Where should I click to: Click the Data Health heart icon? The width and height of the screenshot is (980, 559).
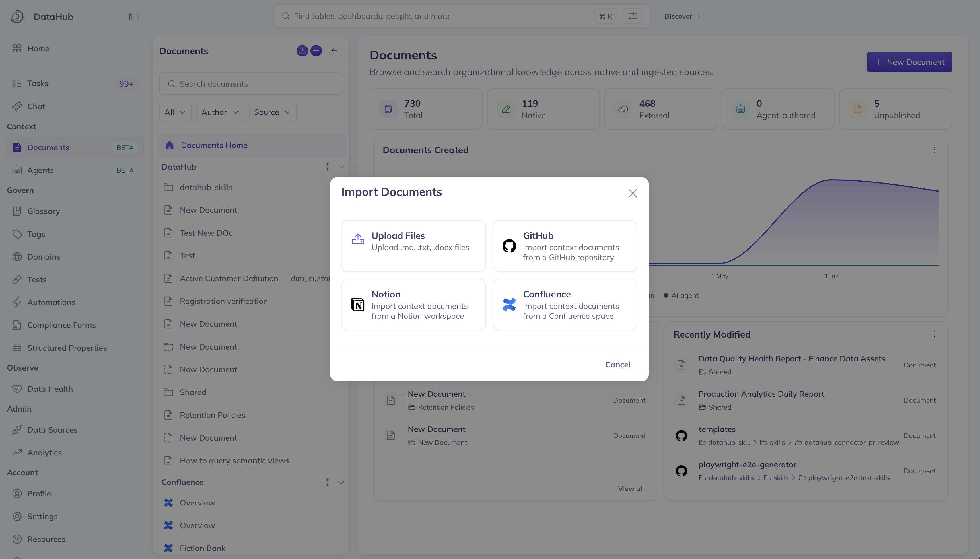(x=17, y=389)
